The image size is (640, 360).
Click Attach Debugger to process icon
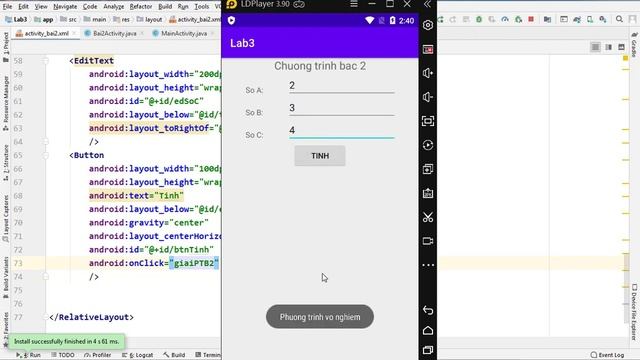tap(518, 19)
